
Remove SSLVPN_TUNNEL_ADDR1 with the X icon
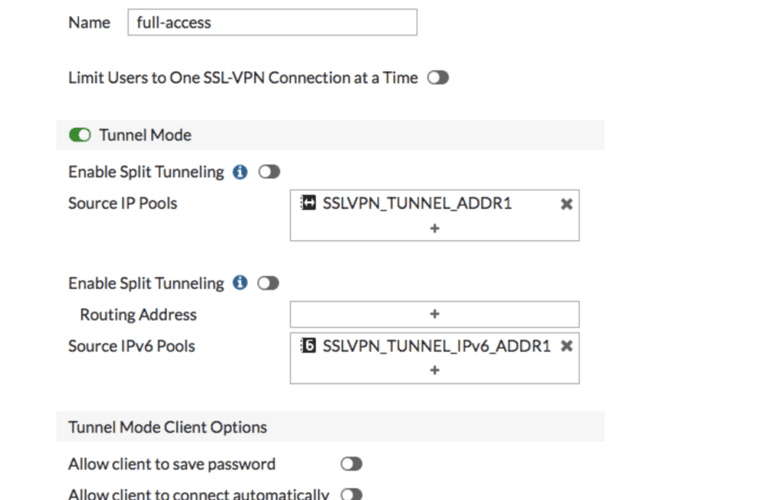tap(567, 204)
